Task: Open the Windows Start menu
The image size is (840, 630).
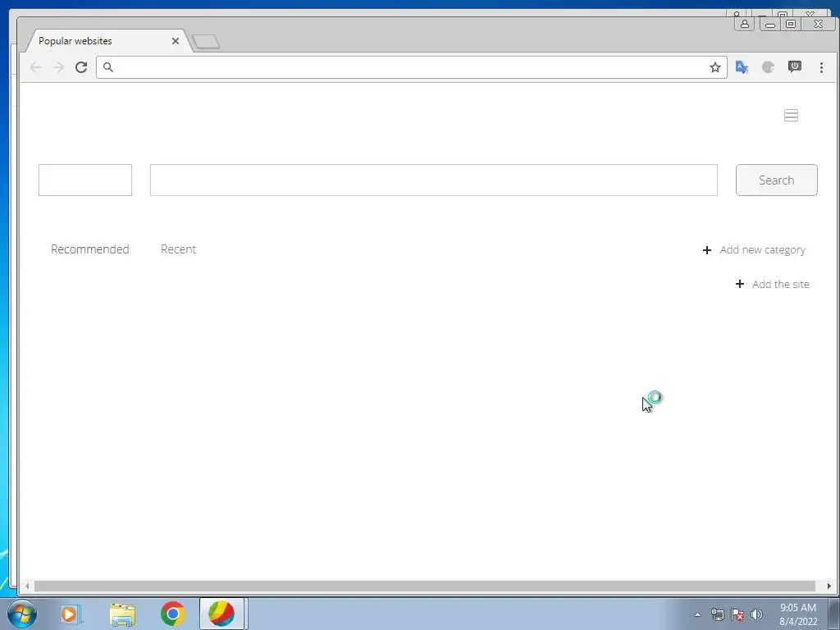Action: (22, 614)
